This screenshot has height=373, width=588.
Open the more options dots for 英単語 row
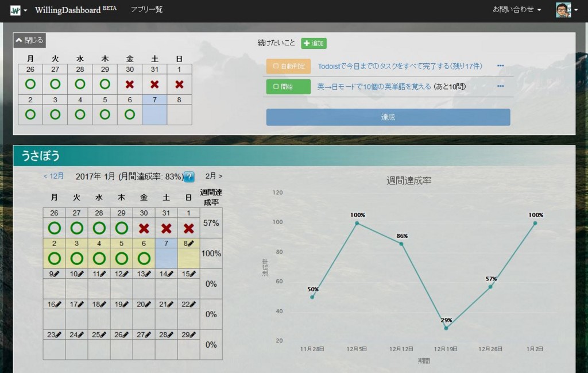[500, 86]
